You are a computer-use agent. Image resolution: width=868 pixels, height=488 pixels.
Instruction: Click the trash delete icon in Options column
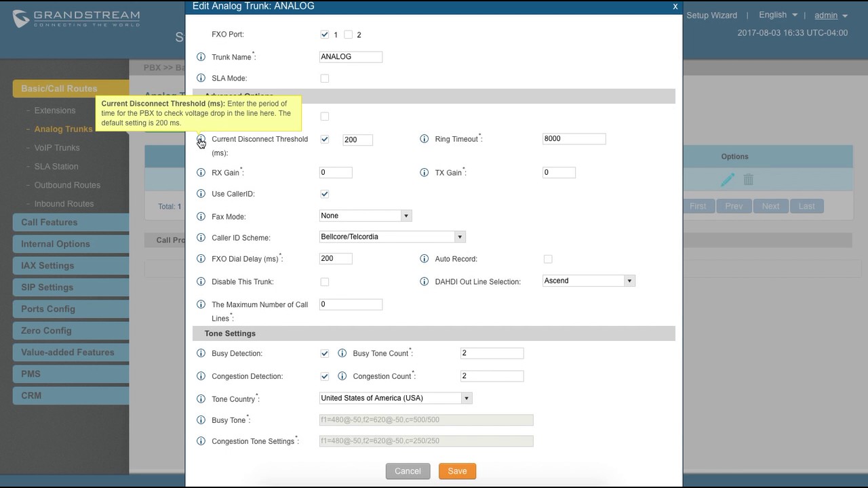click(x=749, y=180)
